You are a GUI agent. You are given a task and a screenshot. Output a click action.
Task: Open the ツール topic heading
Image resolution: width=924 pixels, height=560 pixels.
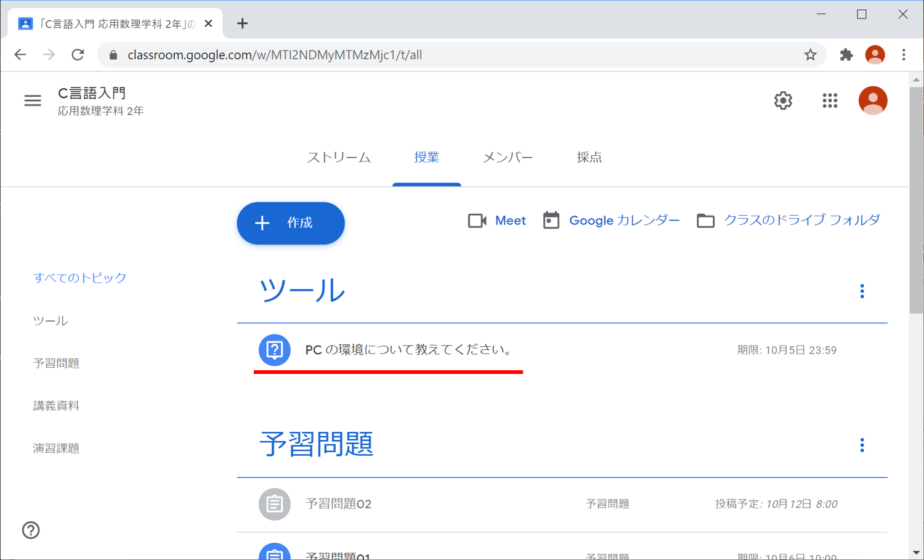(x=302, y=290)
